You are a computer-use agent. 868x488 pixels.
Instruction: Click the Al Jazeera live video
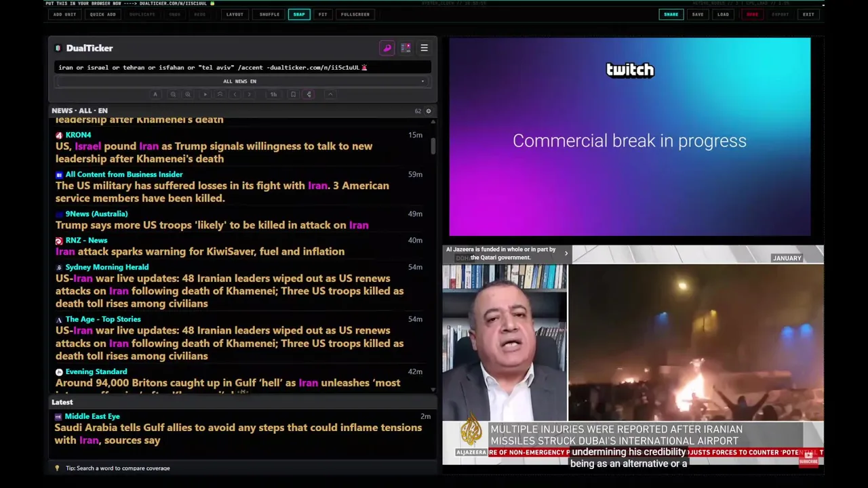point(633,355)
